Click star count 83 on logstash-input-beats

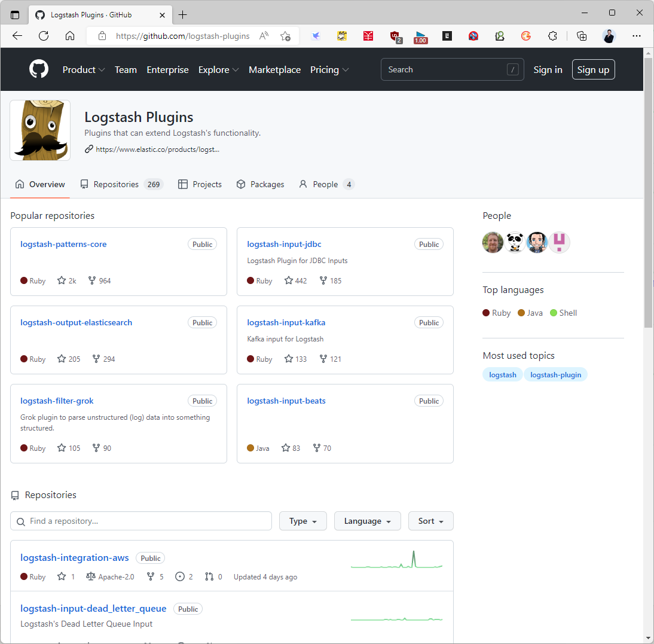click(291, 448)
